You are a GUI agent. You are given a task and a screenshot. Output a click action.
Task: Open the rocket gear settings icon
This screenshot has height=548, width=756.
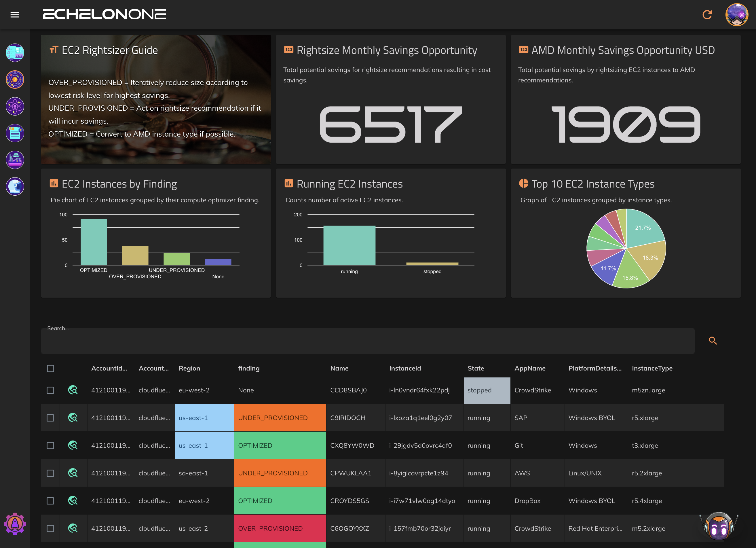tap(15, 524)
